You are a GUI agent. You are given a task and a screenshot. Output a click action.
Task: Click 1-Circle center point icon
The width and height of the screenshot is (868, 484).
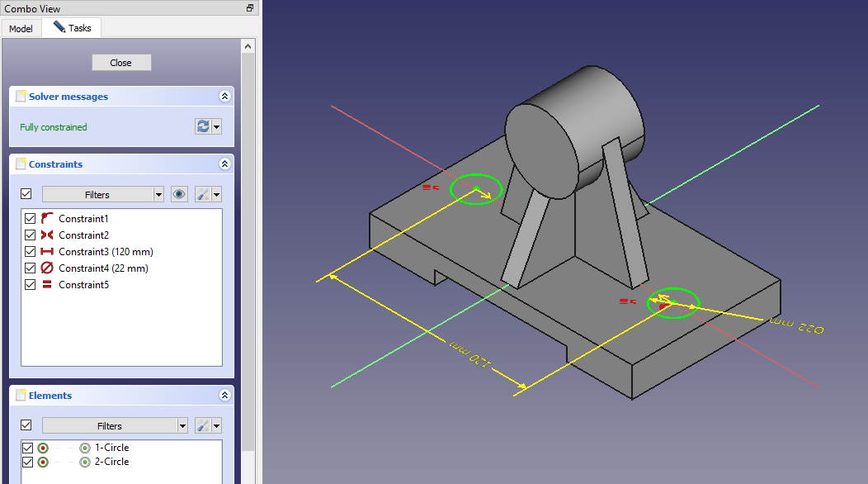tap(84, 448)
